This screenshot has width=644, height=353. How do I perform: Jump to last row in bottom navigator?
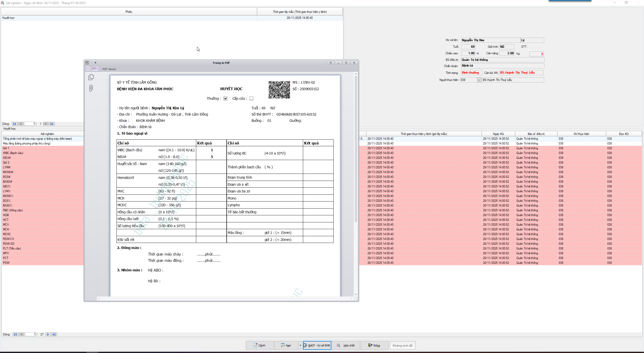tap(54, 334)
